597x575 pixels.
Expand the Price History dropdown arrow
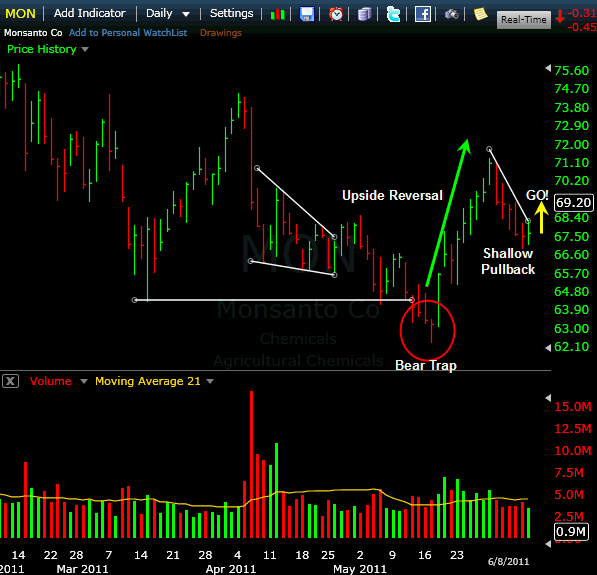click(85, 50)
